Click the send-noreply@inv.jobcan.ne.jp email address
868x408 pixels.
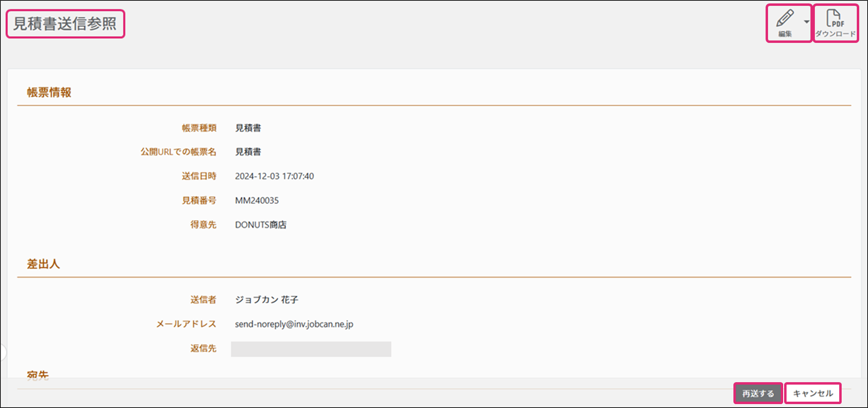pos(294,324)
